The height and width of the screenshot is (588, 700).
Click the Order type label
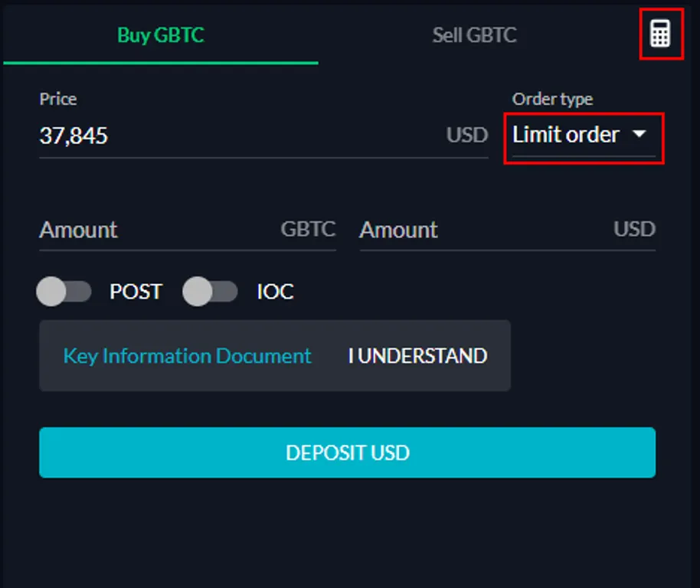[x=553, y=99]
